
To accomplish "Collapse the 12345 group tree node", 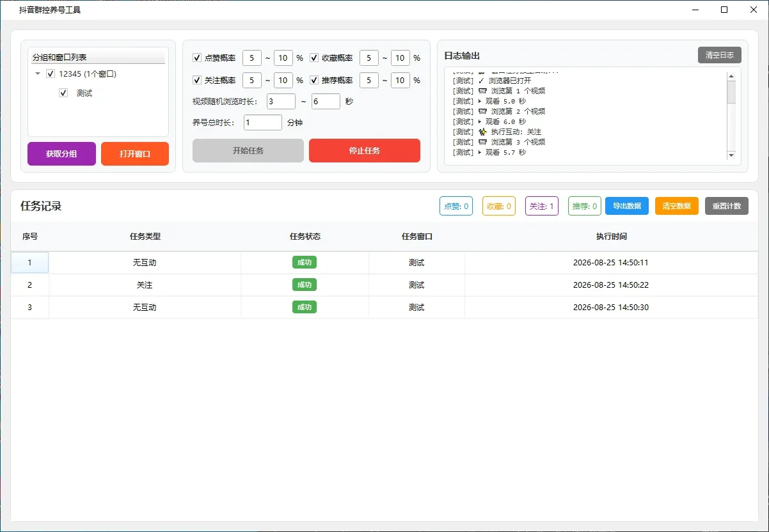I will (38, 74).
